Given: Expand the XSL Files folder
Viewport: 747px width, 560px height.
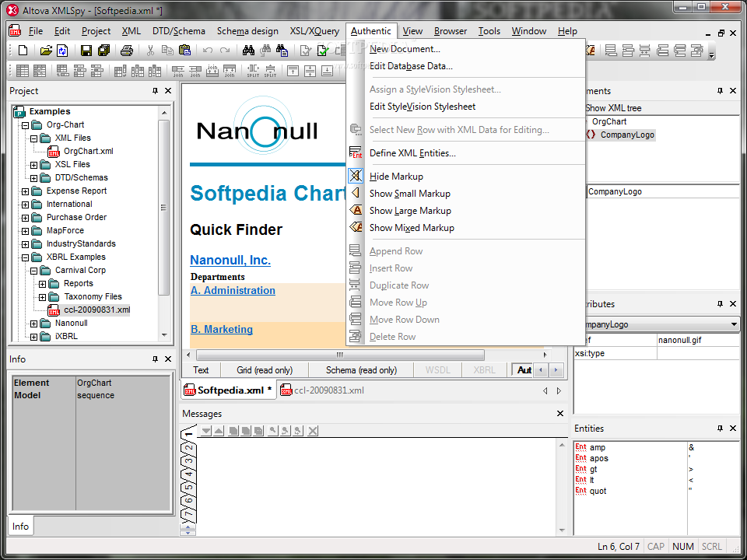Looking at the screenshot, I should (33, 165).
